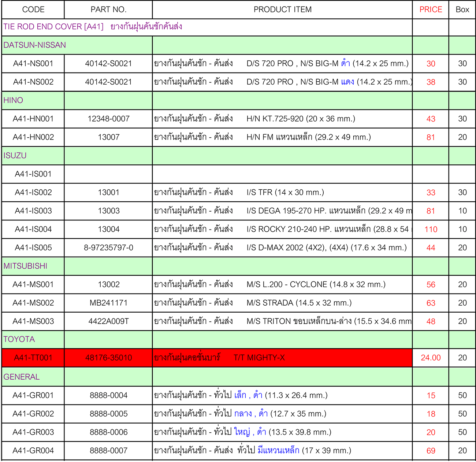Screen dimensions: 476x462
Task: Select code A41-MS003
Action: point(33,321)
